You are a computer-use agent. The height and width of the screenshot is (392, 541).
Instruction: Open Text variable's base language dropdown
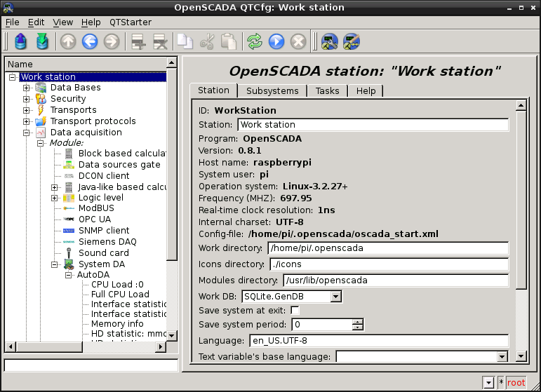click(502, 356)
